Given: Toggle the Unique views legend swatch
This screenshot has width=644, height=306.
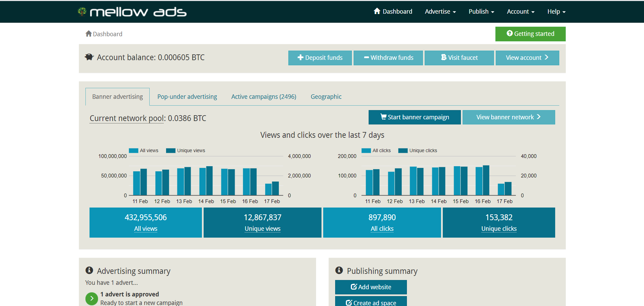Looking at the screenshot, I should (x=170, y=150).
